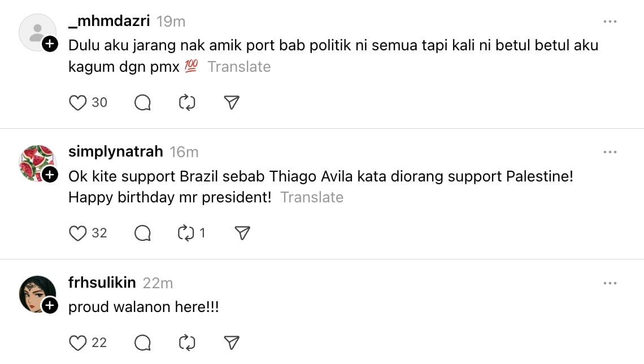This screenshot has width=644, height=364.
Task: Reply to frhsulikin's post
Action: tap(142, 343)
